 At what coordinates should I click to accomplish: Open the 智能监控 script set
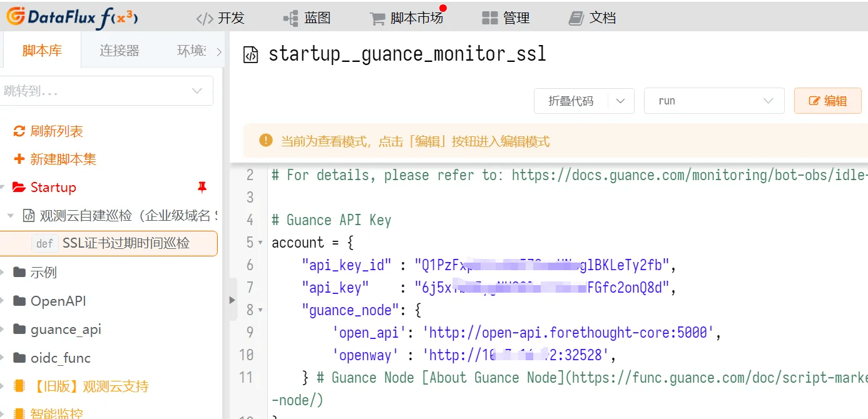48,413
